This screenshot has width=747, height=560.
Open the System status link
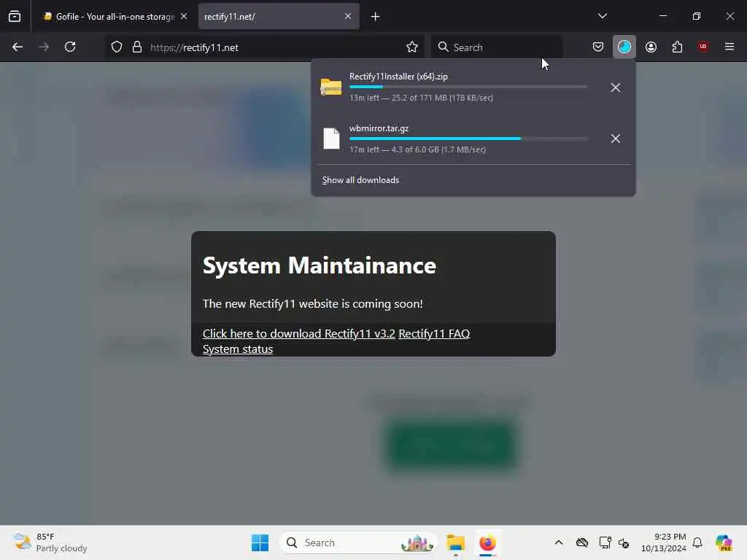click(x=238, y=349)
